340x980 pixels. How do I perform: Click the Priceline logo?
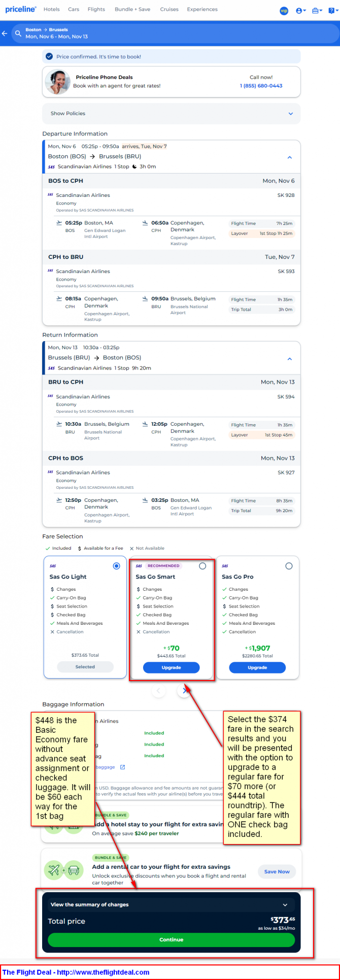pos(21,9)
